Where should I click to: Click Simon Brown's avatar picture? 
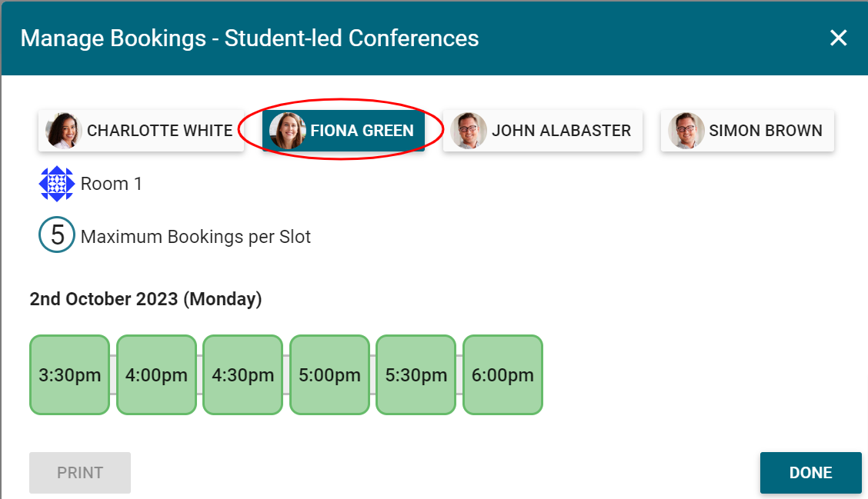[x=685, y=131]
